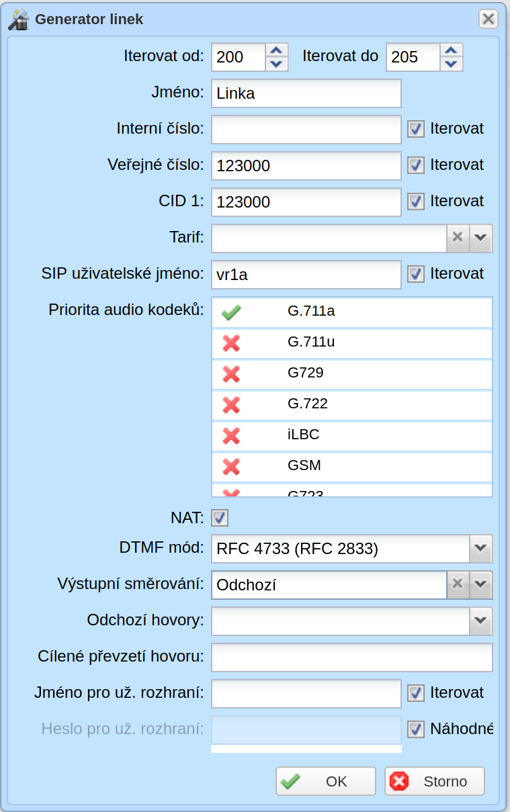Toggle Iterovat checkbox for SIP uživatelské jméno

(417, 274)
